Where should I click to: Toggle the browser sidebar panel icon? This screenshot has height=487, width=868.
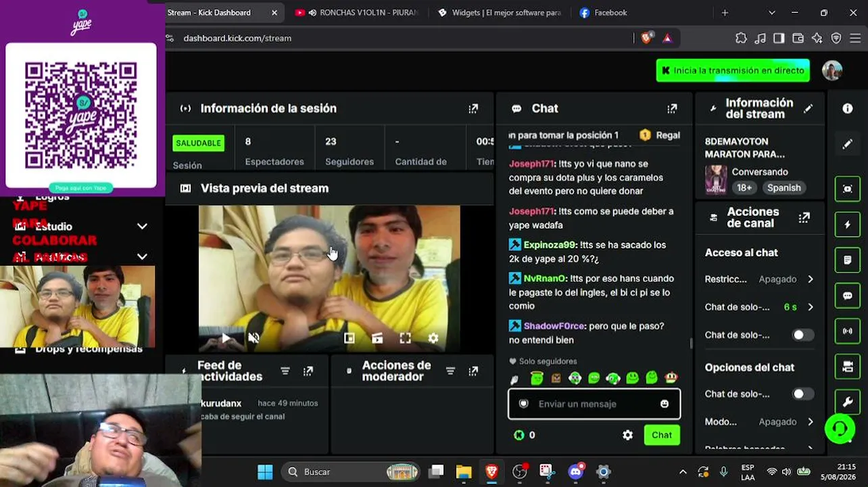(779, 38)
